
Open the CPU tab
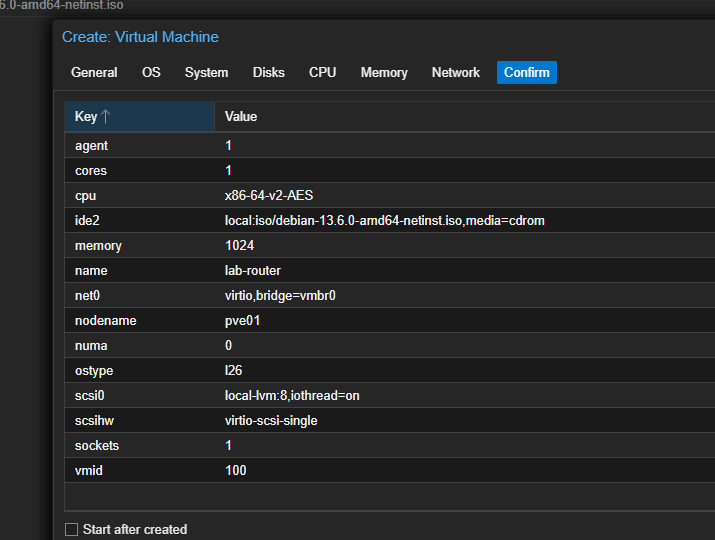tap(322, 73)
